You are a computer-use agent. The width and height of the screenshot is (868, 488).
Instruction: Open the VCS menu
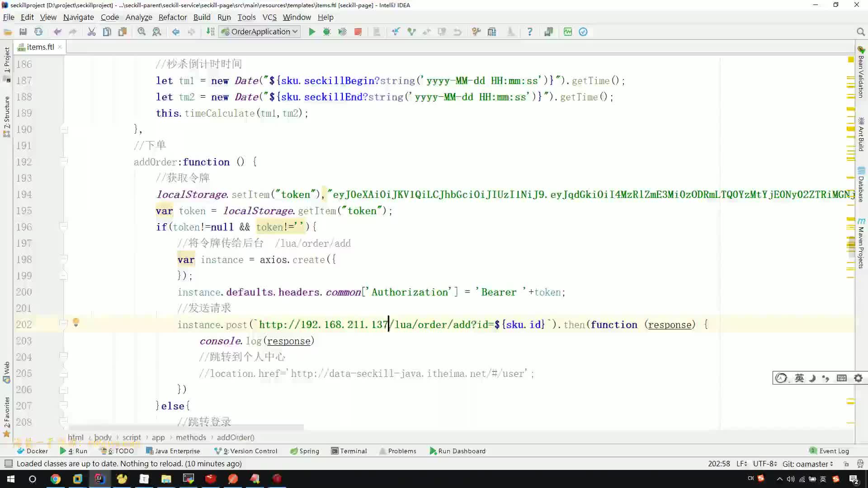tap(269, 17)
